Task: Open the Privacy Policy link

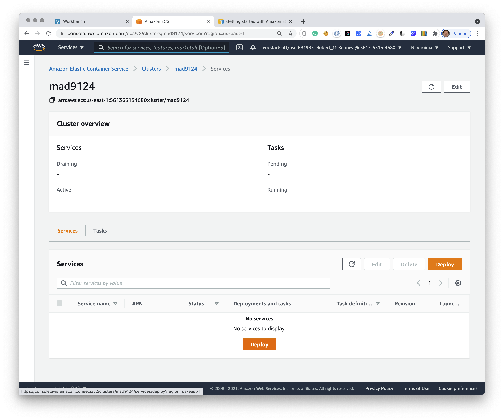Action: pyautogui.click(x=379, y=388)
